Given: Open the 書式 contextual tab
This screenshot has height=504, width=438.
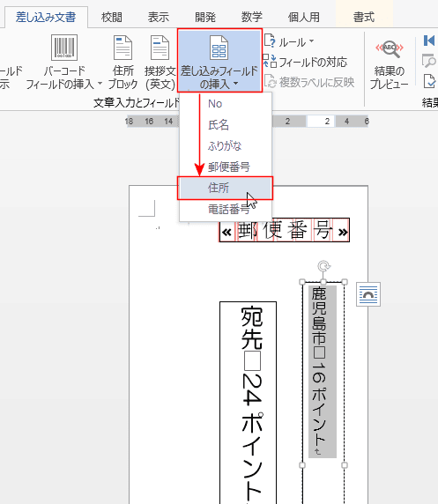Looking at the screenshot, I should click(364, 17).
